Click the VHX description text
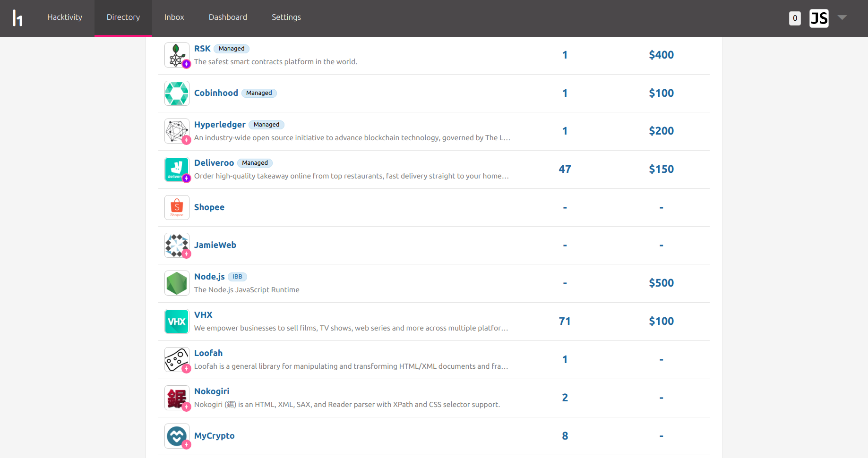The height and width of the screenshot is (458, 868). coord(351,328)
